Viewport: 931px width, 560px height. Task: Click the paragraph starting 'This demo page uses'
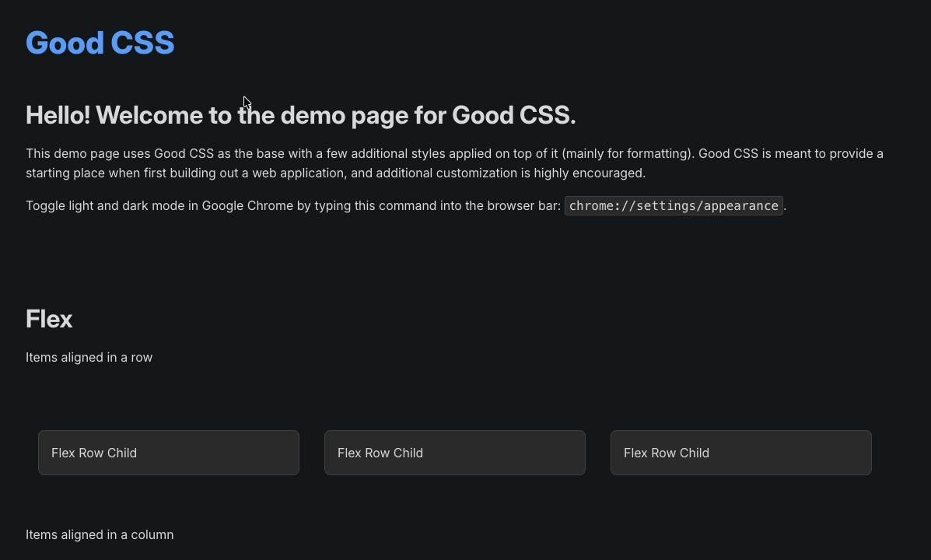tap(454, 163)
